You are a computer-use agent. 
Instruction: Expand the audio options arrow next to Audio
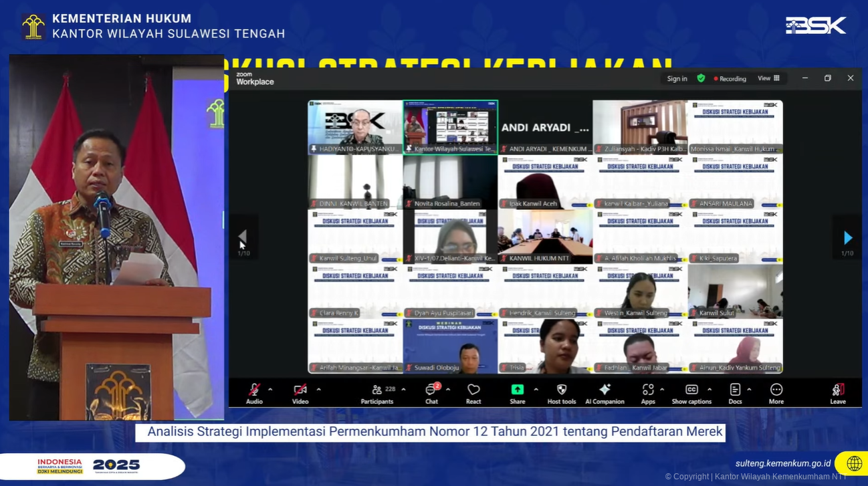[x=270, y=389]
